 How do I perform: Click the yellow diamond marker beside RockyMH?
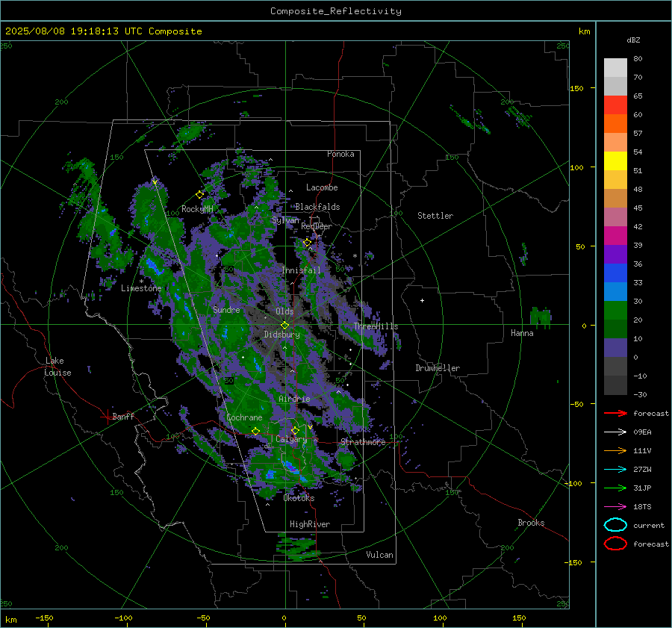tap(199, 195)
